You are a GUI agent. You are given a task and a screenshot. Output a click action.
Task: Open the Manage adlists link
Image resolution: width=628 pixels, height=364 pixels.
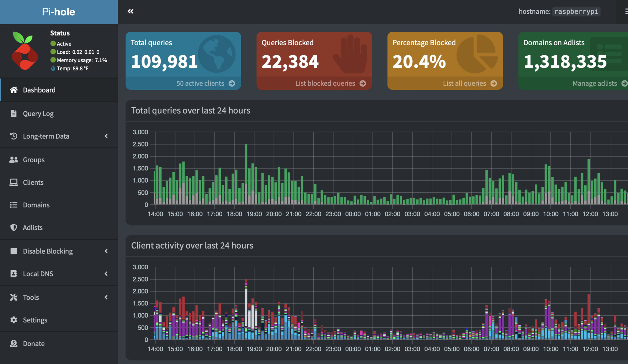pyautogui.click(x=595, y=83)
